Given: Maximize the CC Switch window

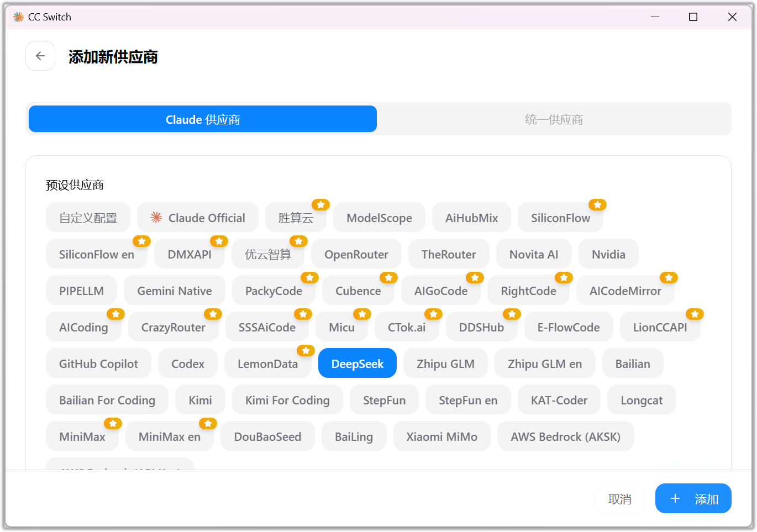Looking at the screenshot, I should pyautogui.click(x=693, y=17).
